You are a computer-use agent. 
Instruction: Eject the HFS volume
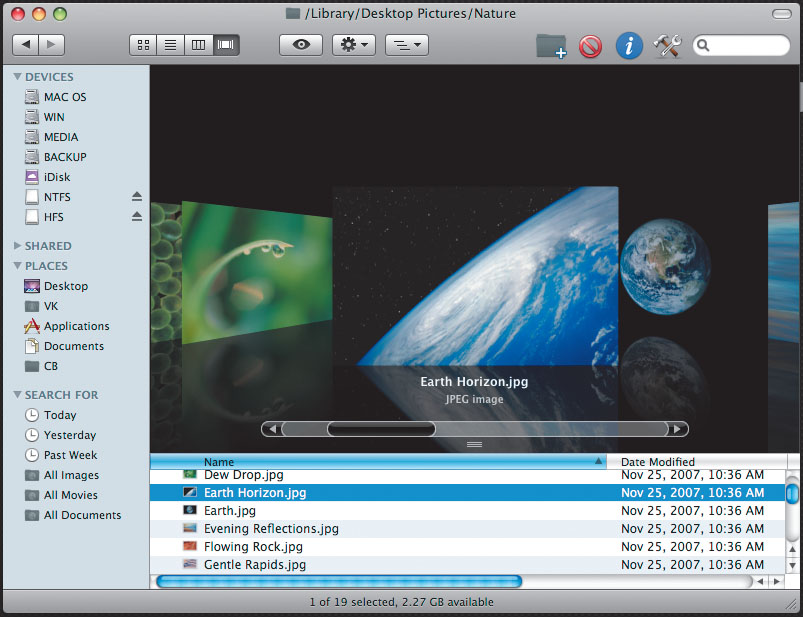click(137, 217)
